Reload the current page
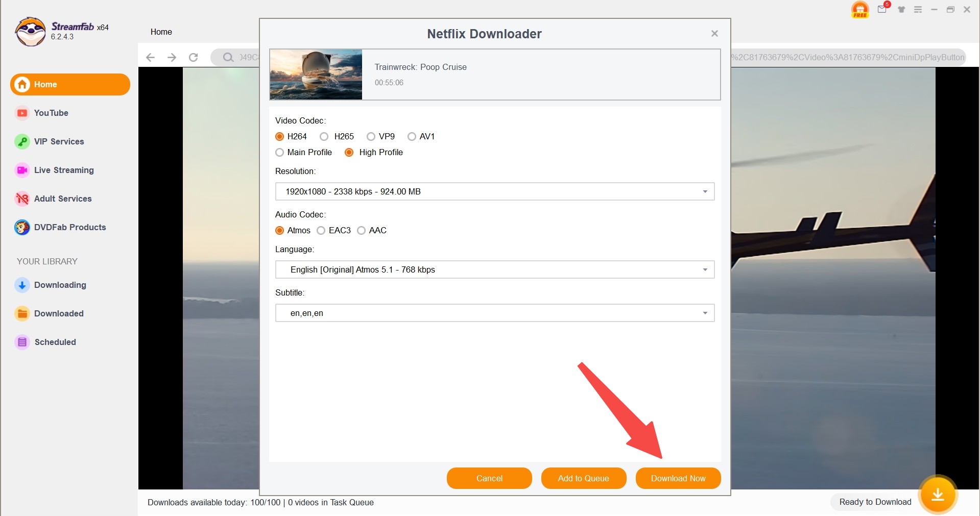Viewport: 980px width, 516px height. tap(193, 57)
